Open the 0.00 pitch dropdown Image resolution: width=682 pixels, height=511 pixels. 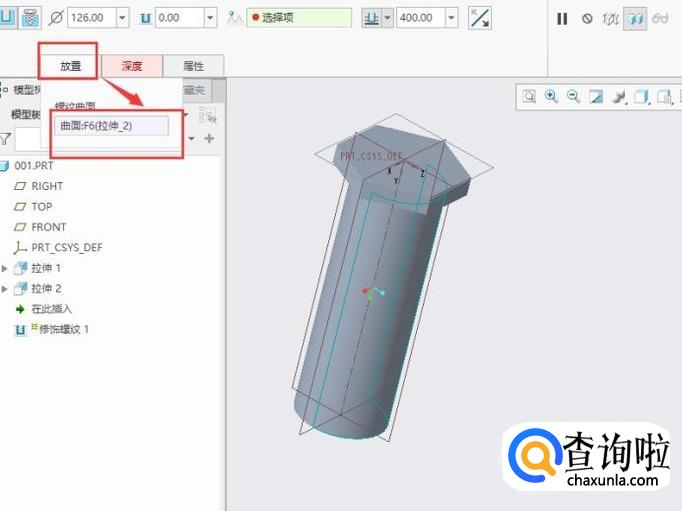point(211,18)
